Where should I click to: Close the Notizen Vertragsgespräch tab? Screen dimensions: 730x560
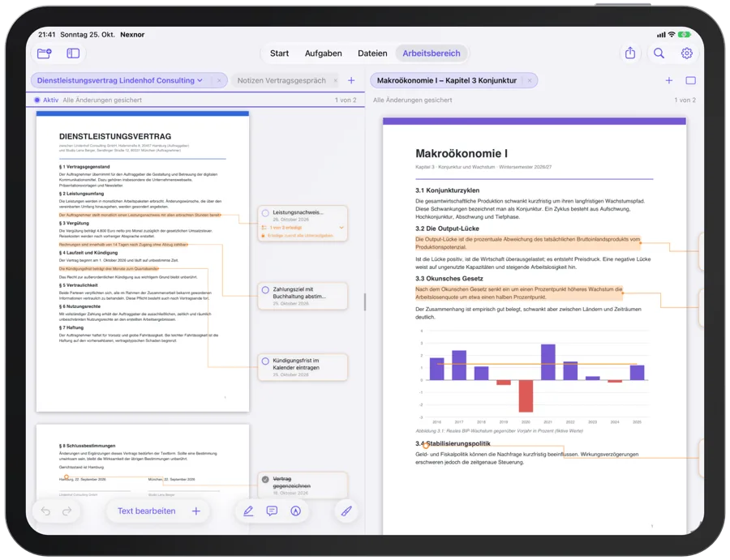pyautogui.click(x=336, y=80)
